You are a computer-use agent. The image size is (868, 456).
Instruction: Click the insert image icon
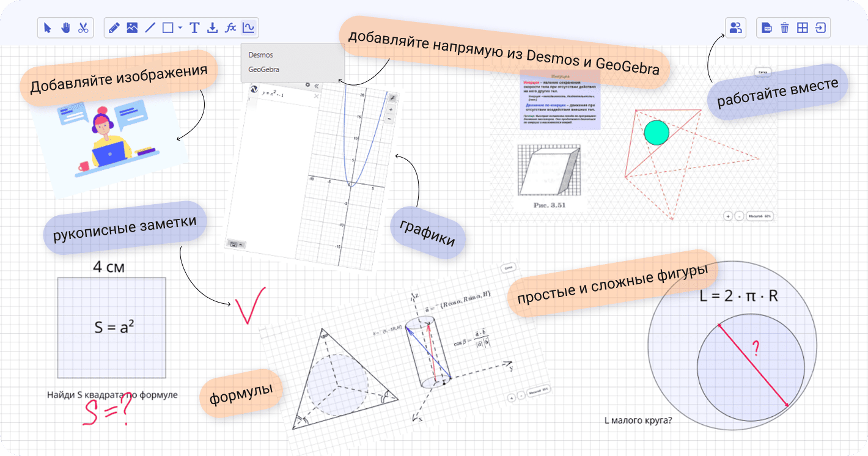131,28
